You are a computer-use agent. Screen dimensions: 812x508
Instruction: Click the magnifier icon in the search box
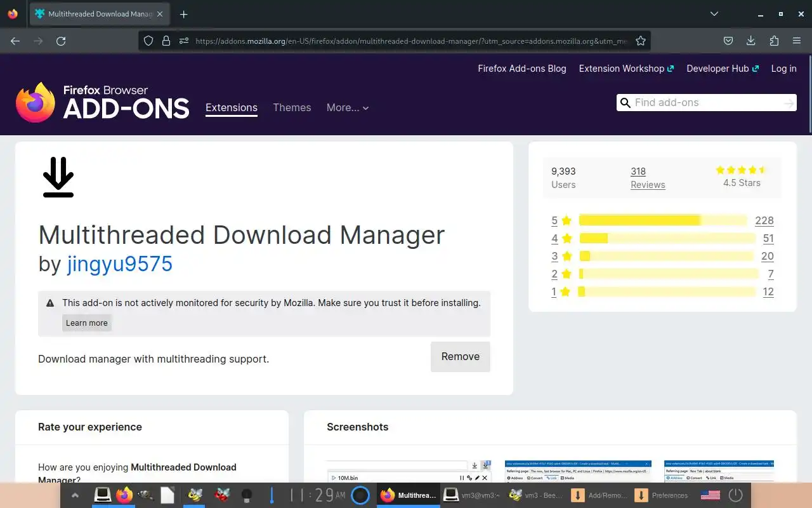click(625, 103)
